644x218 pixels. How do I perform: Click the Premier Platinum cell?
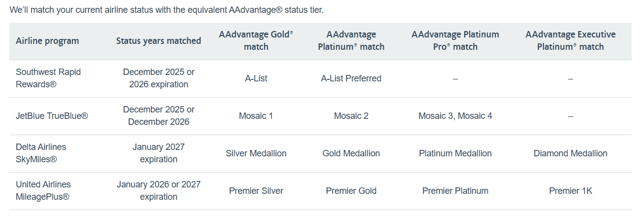pos(455,191)
